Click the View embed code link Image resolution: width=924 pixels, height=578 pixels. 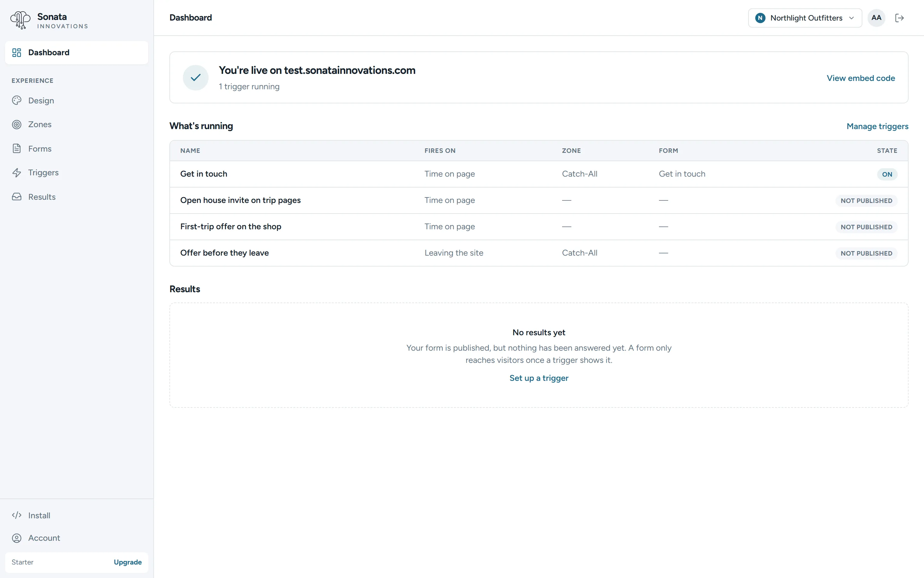point(860,78)
